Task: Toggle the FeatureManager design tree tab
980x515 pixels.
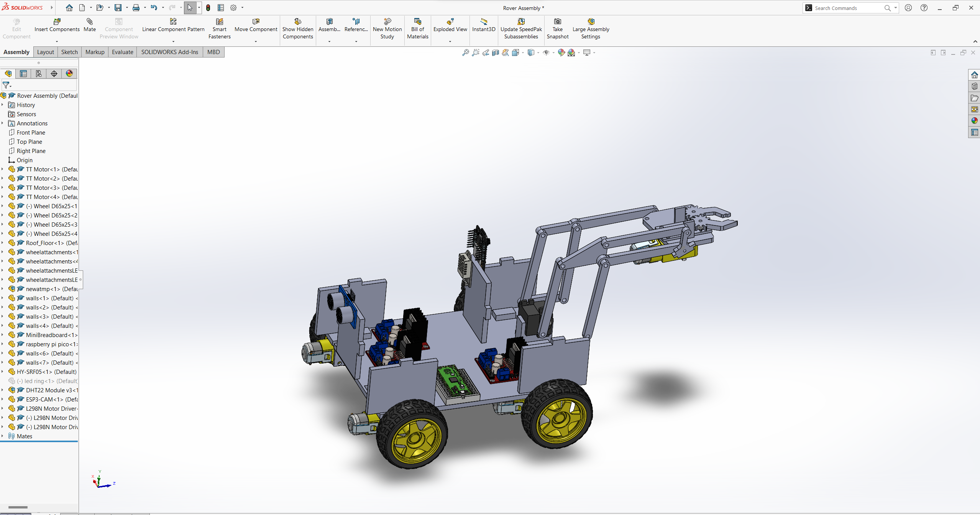Action: click(8, 74)
